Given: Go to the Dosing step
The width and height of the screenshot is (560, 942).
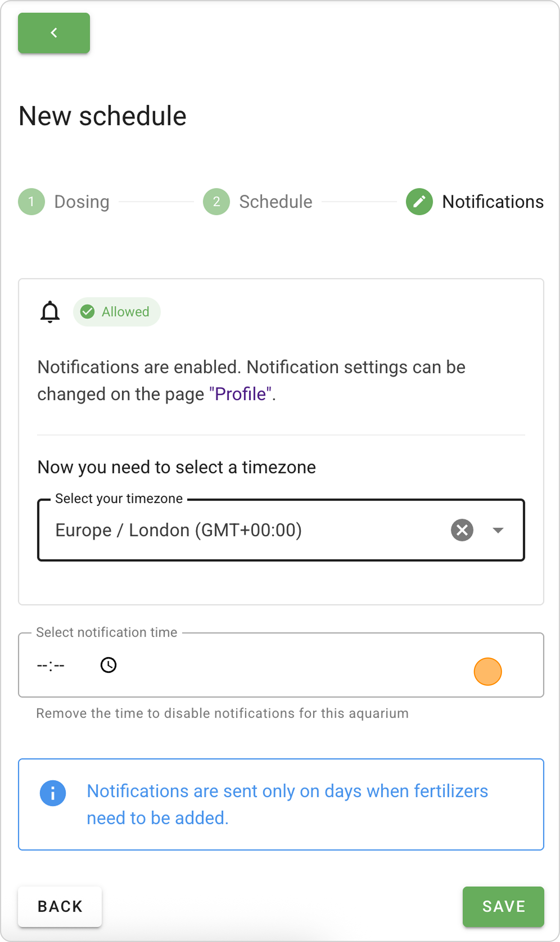Looking at the screenshot, I should click(82, 202).
